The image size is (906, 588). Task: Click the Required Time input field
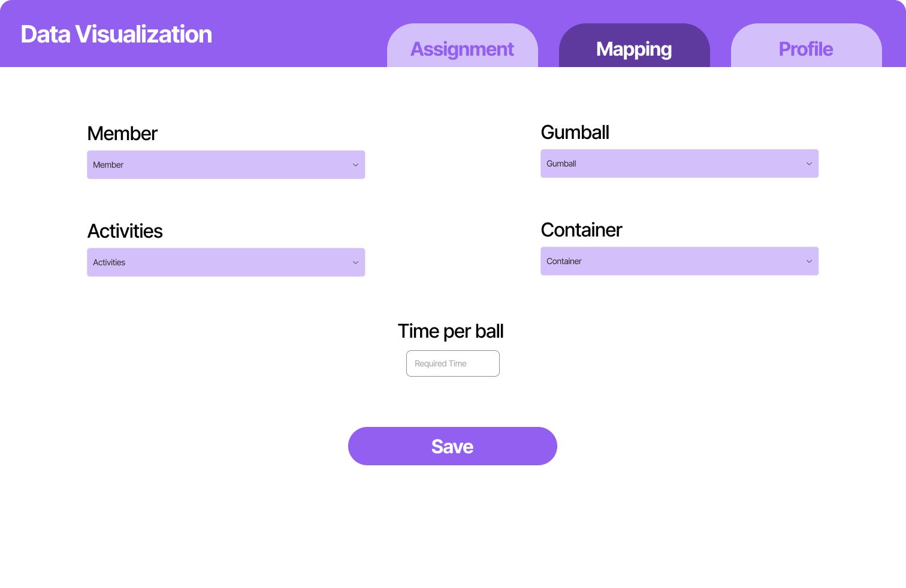[x=452, y=363]
